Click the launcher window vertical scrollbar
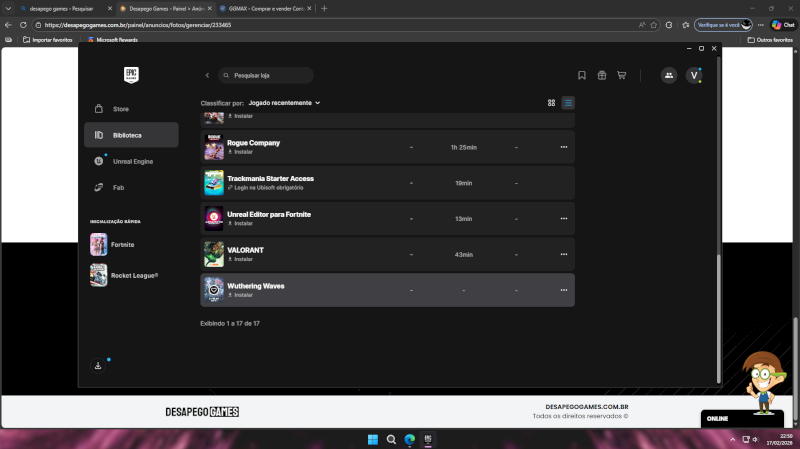800x449 pixels. coord(719,319)
